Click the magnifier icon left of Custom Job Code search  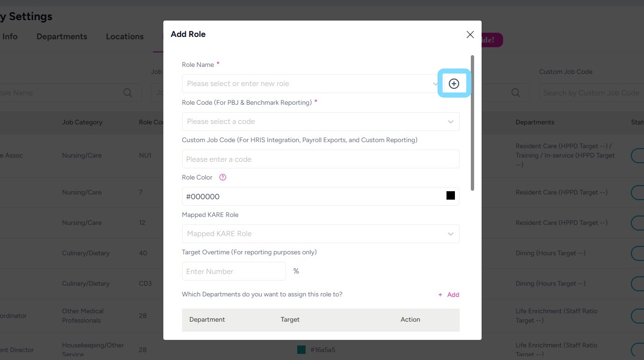coord(516,93)
